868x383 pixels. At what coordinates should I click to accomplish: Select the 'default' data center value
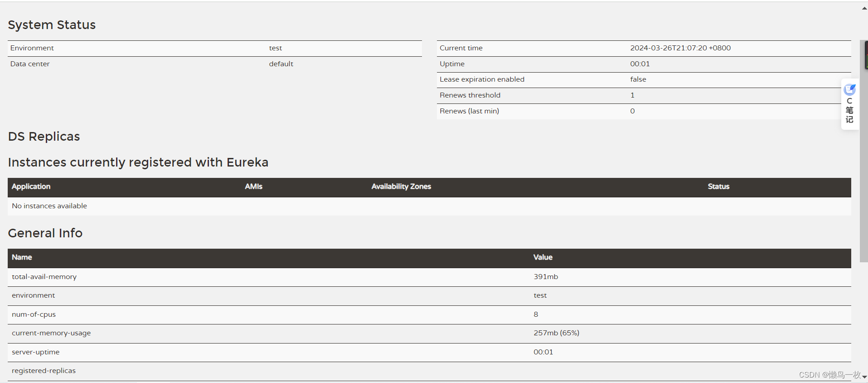tap(281, 64)
